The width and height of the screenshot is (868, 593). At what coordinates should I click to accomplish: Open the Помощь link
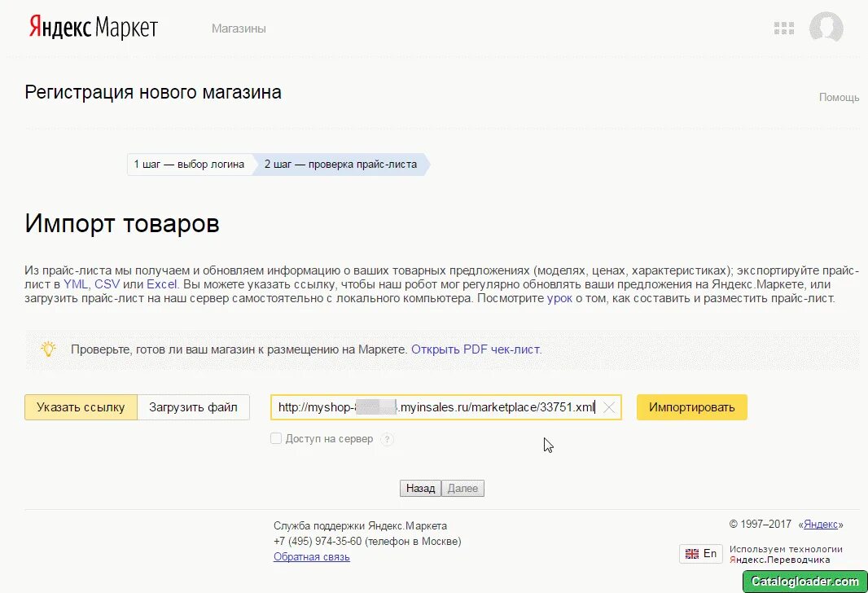click(840, 98)
